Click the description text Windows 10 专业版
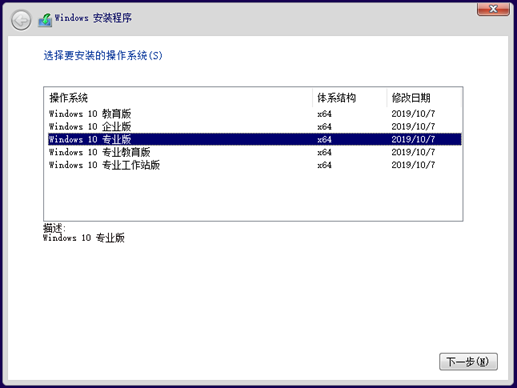Image resolution: width=517 pixels, height=388 pixels. 84,238
